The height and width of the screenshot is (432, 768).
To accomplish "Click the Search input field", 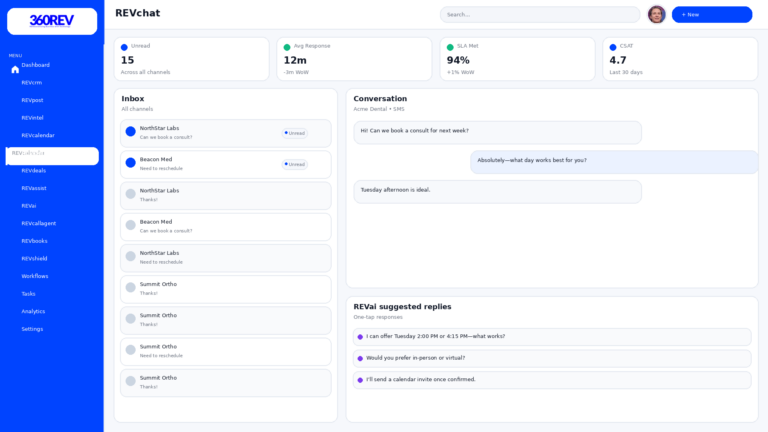I will [x=540, y=14].
